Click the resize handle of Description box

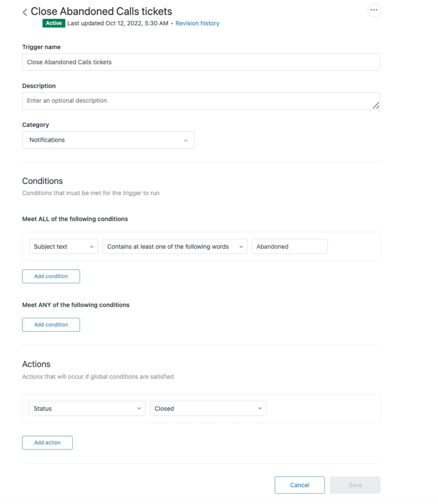[x=376, y=105]
